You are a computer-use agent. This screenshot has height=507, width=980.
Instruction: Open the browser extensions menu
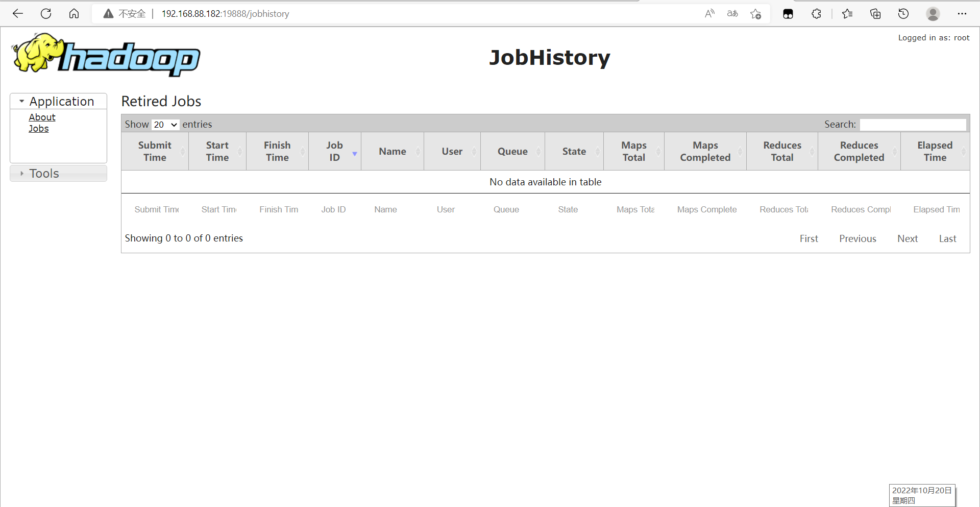click(816, 14)
